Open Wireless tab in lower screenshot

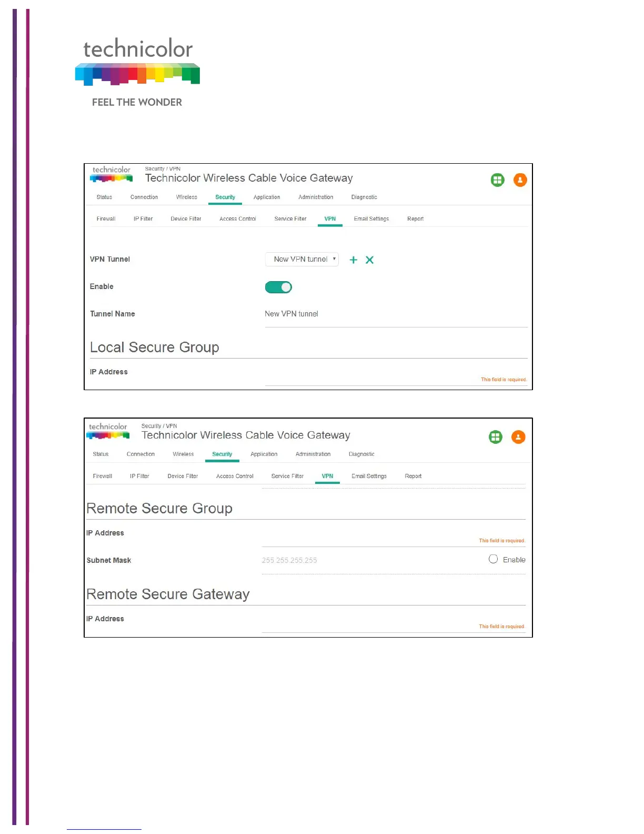click(x=183, y=454)
